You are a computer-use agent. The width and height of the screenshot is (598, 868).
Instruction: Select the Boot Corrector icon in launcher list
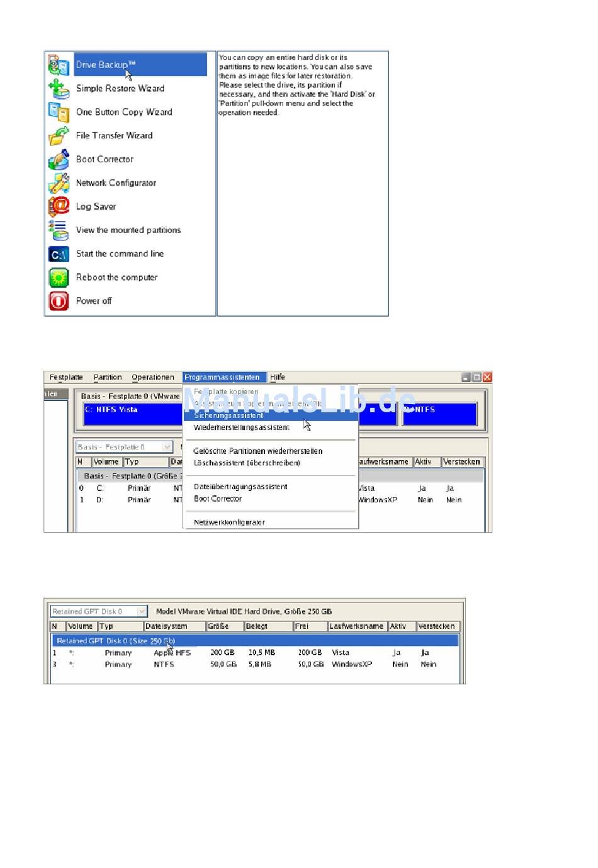(x=59, y=159)
